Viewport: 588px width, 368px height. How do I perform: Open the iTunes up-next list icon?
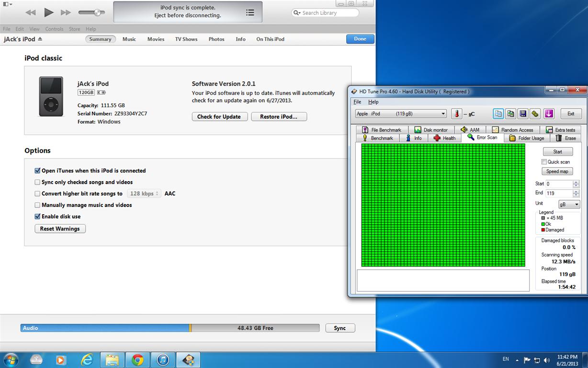pyautogui.click(x=250, y=12)
